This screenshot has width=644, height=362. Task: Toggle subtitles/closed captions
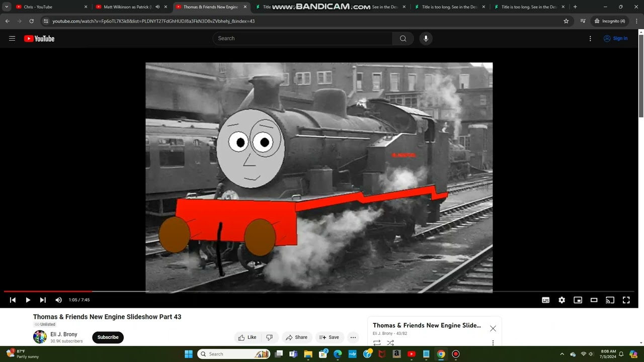coord(545,300)
